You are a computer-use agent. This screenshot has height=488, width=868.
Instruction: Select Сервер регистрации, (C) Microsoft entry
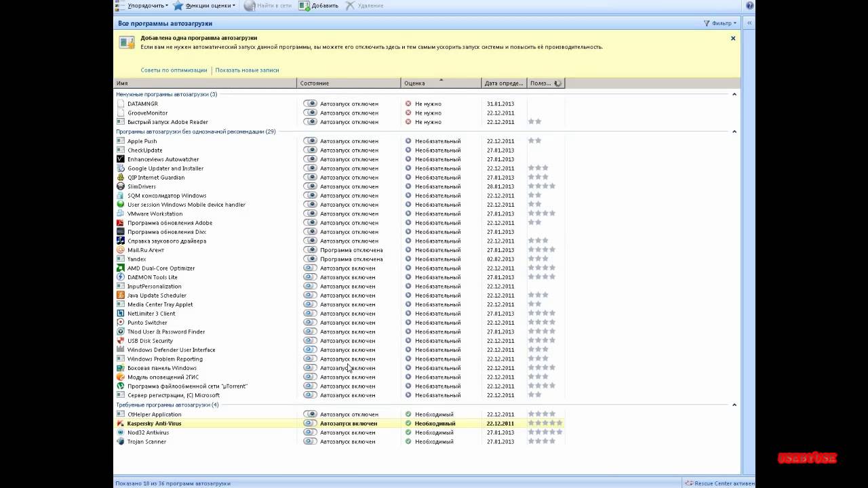coord(174,395)
